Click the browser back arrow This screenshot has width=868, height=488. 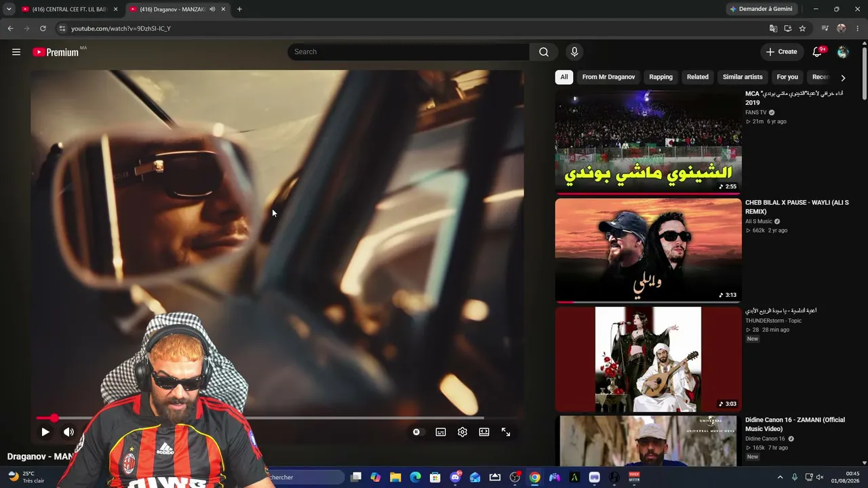pos(10,28)
